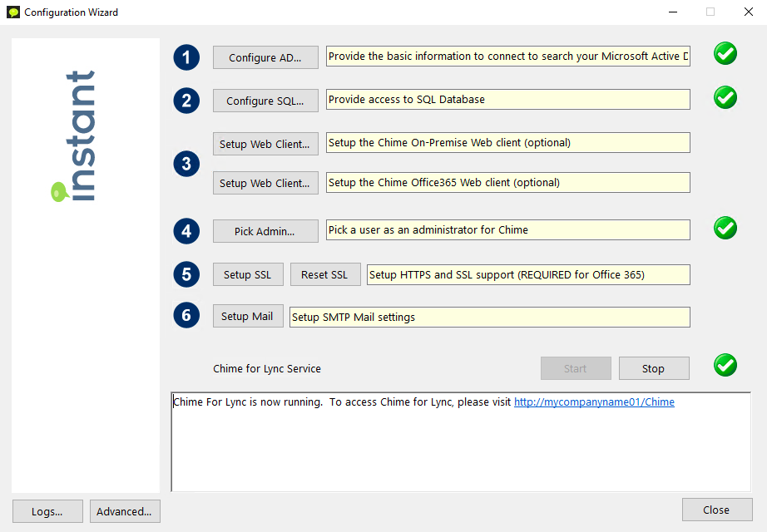Viewport: 767px width, 532px height.
Task: Click the Setup SSL button
Action: pyautogui.click(x=248, y=274)
